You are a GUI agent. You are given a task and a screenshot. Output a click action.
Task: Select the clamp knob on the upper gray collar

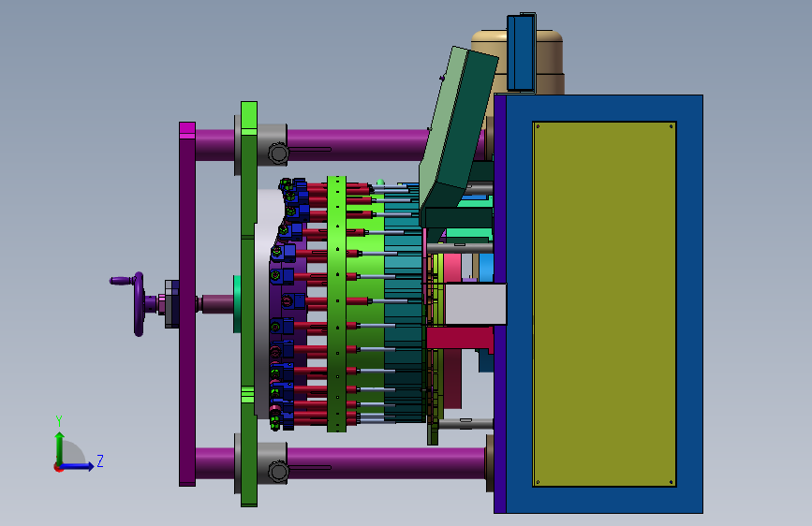[x=278, y=153]
